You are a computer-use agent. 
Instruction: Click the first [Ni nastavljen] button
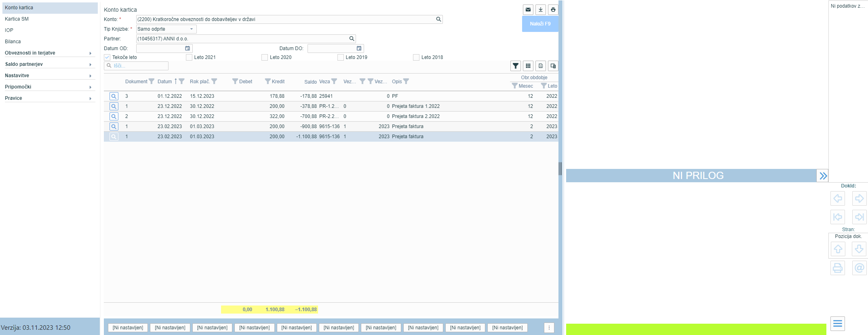[128, 328]
